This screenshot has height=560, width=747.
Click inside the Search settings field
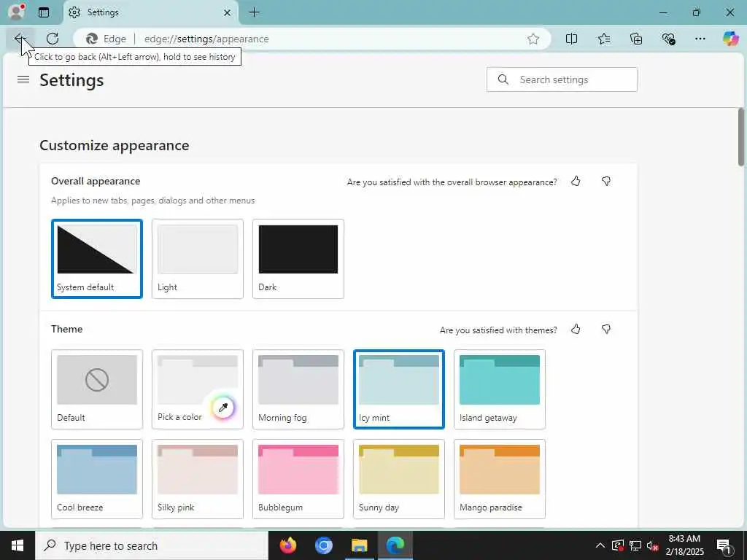[x=562, y=79]
